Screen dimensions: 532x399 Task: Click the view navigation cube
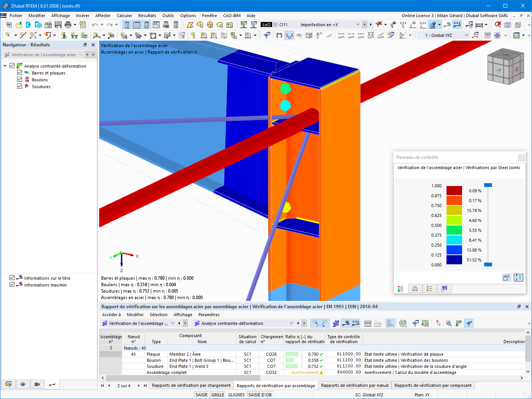click(506, 66)
